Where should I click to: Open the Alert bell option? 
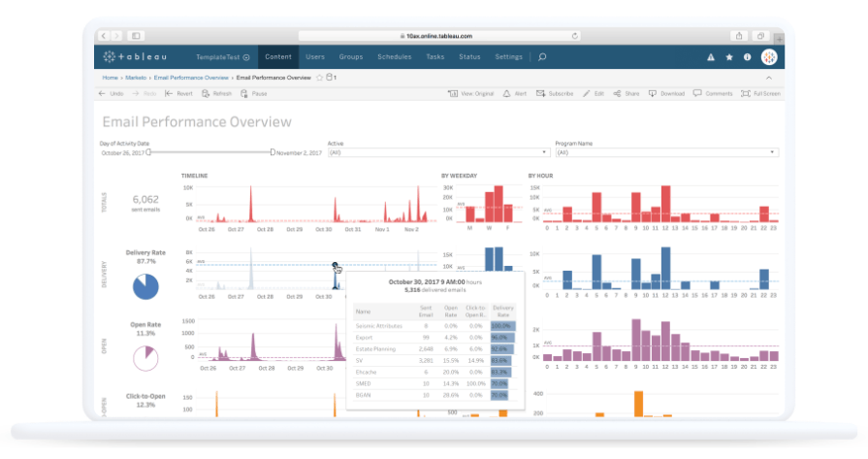pyautogui.click(x=507, y=94)
